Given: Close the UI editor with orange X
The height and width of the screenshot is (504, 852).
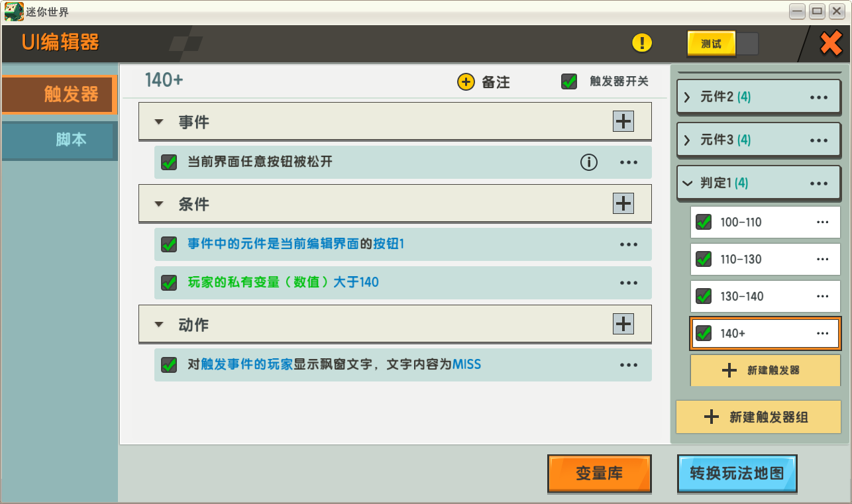Looking at the screenshot, I should pos(831,44).
